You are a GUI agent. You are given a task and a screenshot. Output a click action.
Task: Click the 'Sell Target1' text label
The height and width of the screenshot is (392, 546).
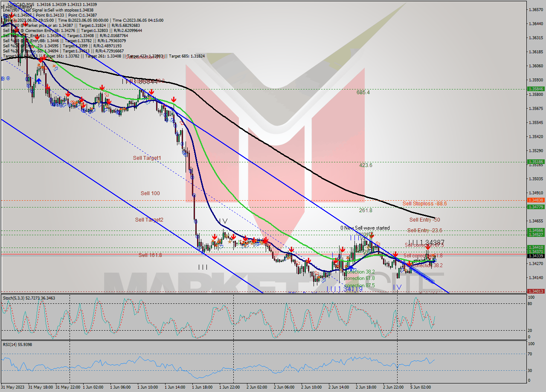click(147, 158)
